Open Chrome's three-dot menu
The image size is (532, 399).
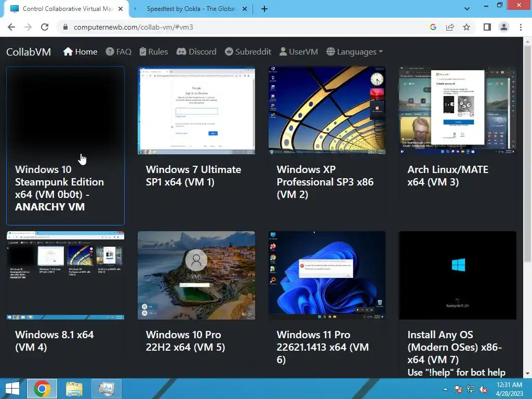pos(521,27)
